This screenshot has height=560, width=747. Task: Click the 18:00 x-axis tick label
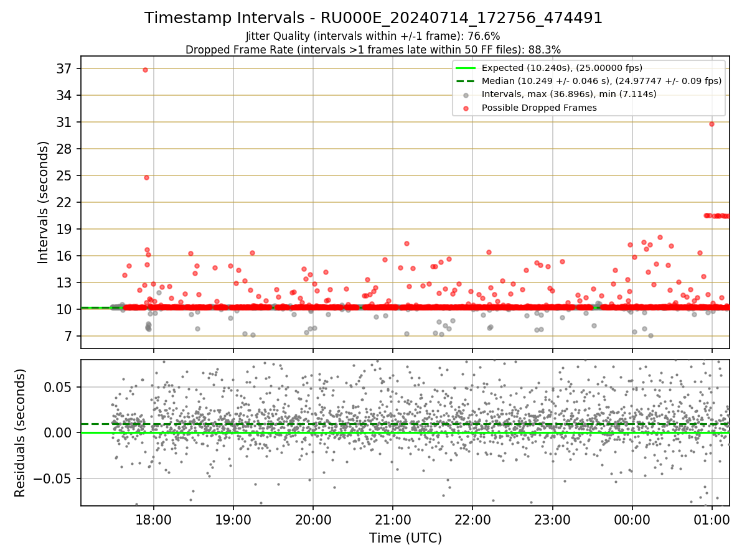(x=154, y=520)
